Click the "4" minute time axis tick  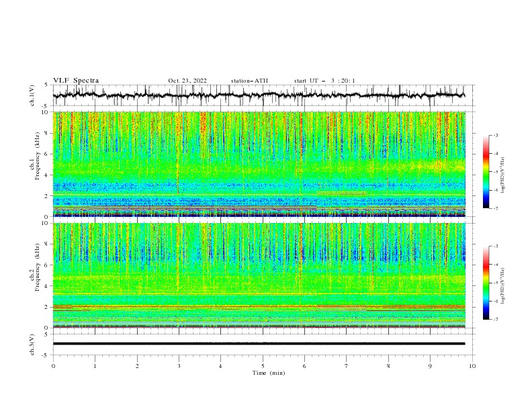pos(220,366)
